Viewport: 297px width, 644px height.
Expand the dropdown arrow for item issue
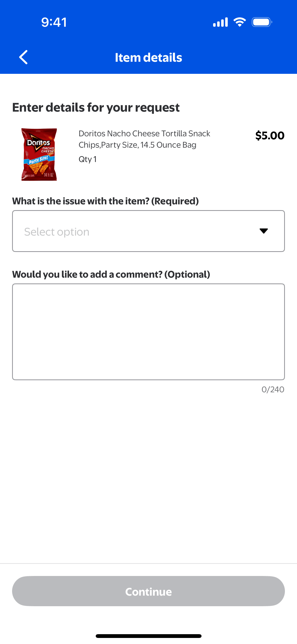pos(263,231)
